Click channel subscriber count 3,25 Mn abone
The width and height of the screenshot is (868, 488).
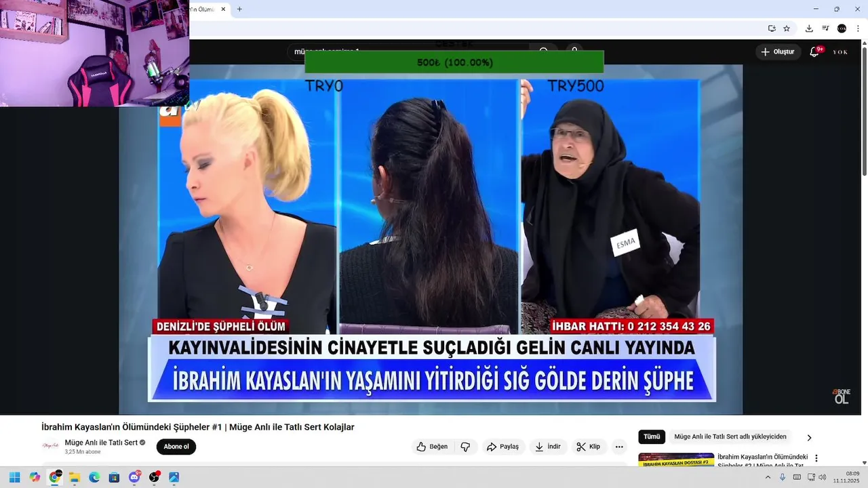click(83, 452)
